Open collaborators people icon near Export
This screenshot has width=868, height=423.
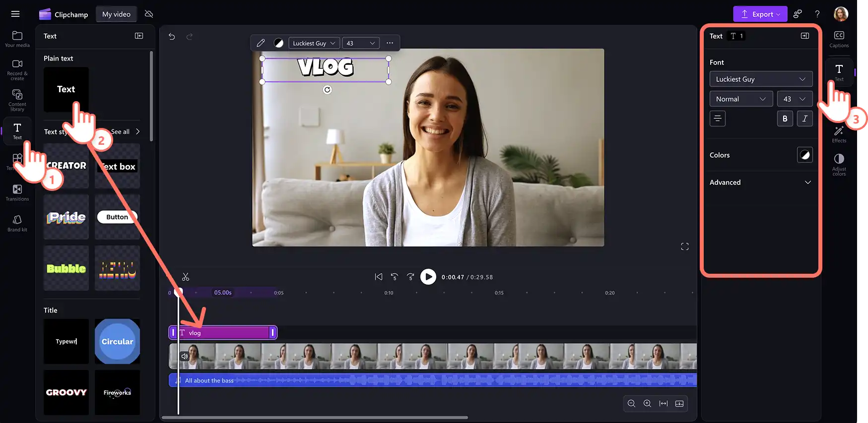coord(798,14)
